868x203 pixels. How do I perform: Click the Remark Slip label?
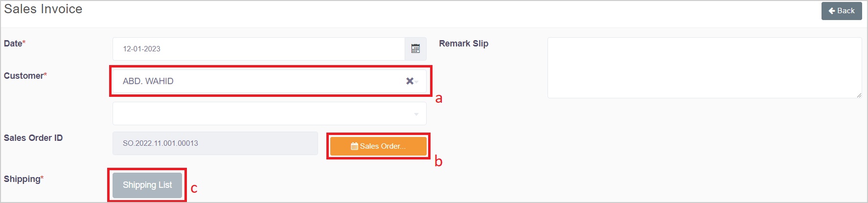[x=463, y=44]
